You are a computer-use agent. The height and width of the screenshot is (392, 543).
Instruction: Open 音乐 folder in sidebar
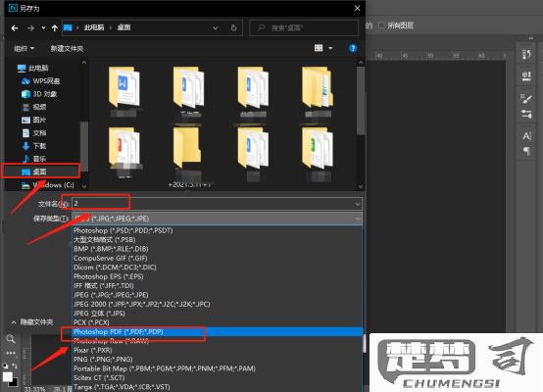tap(34, 159)
